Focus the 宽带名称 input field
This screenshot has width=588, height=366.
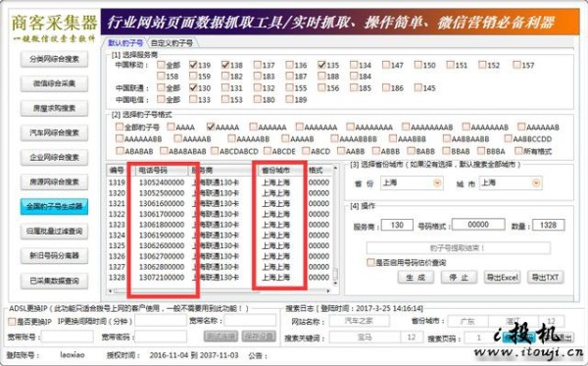pyautogui.click(x=250, y=321)
